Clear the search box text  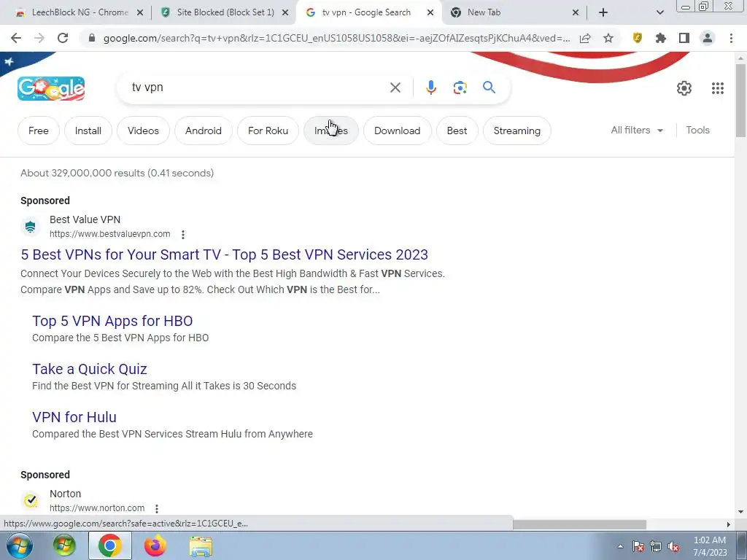pyautogui.click(x=395, y=87)
